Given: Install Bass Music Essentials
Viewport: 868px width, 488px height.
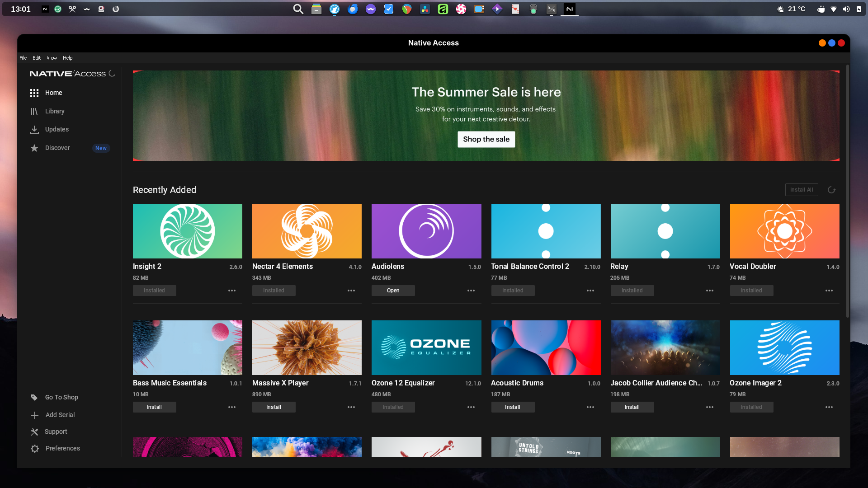Looking at the screenshot, I should (x=155, y=407).
